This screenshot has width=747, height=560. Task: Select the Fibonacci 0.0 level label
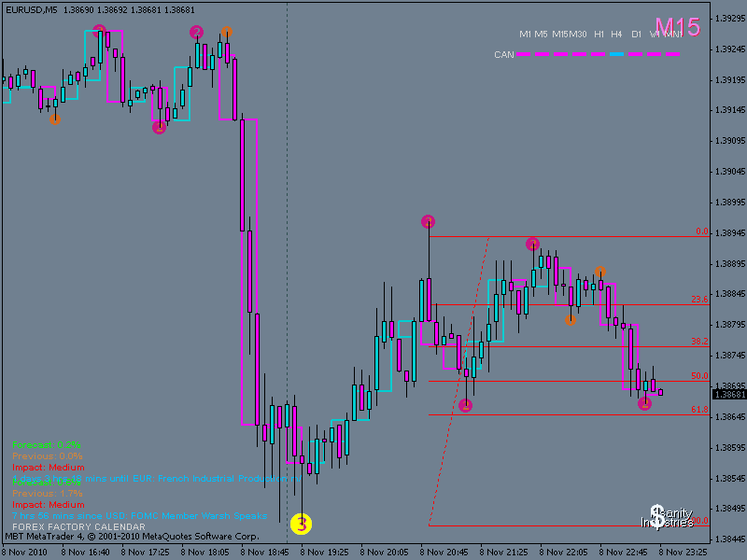(x=702, y=231)
